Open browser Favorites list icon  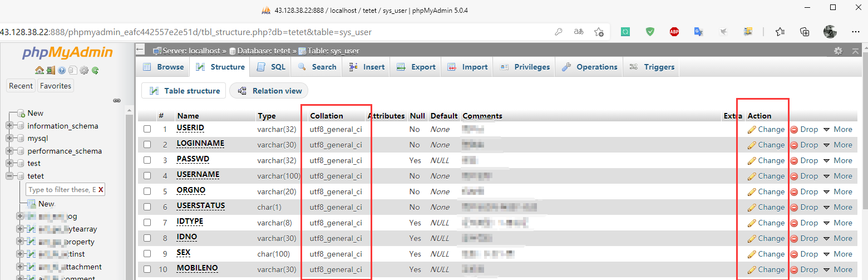pyautogui.click(x=780, y=32)
